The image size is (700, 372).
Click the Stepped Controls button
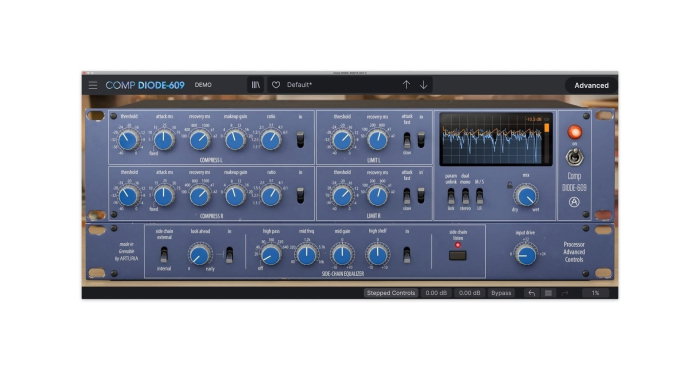coord(391,293)
